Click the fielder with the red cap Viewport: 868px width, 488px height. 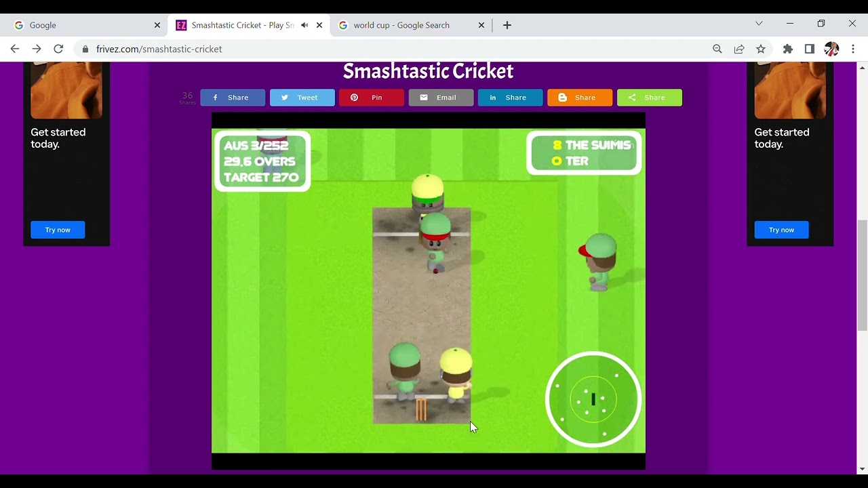pos(598,262)
